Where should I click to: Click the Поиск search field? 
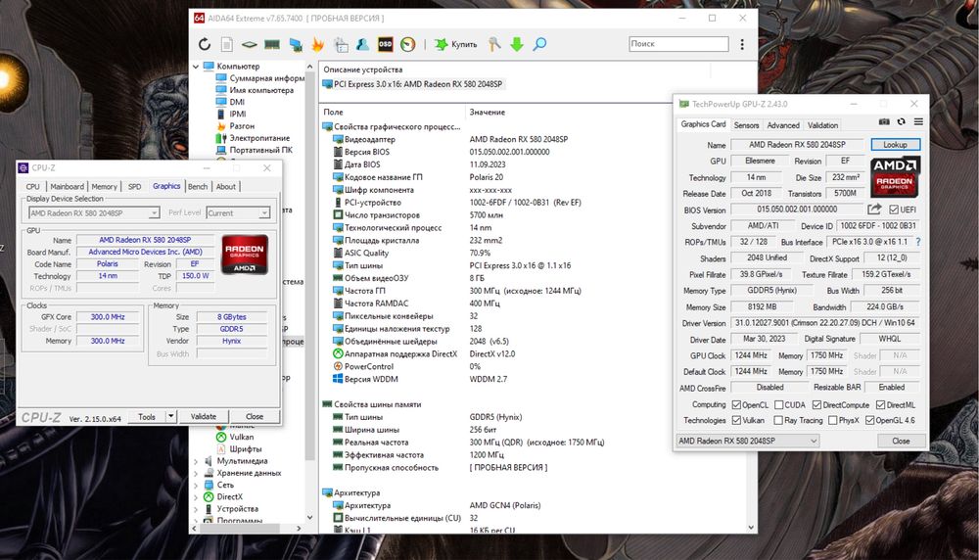[677, 44]
